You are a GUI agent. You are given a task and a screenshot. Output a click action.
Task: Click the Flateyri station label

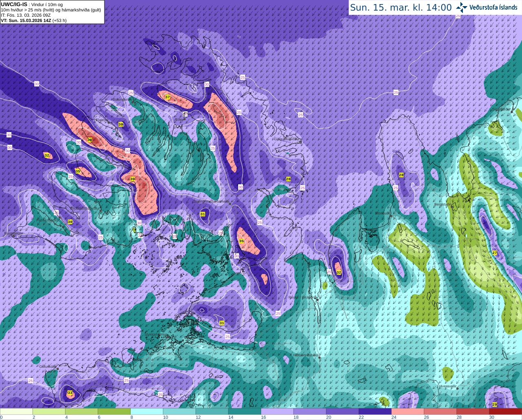point(102,120)
